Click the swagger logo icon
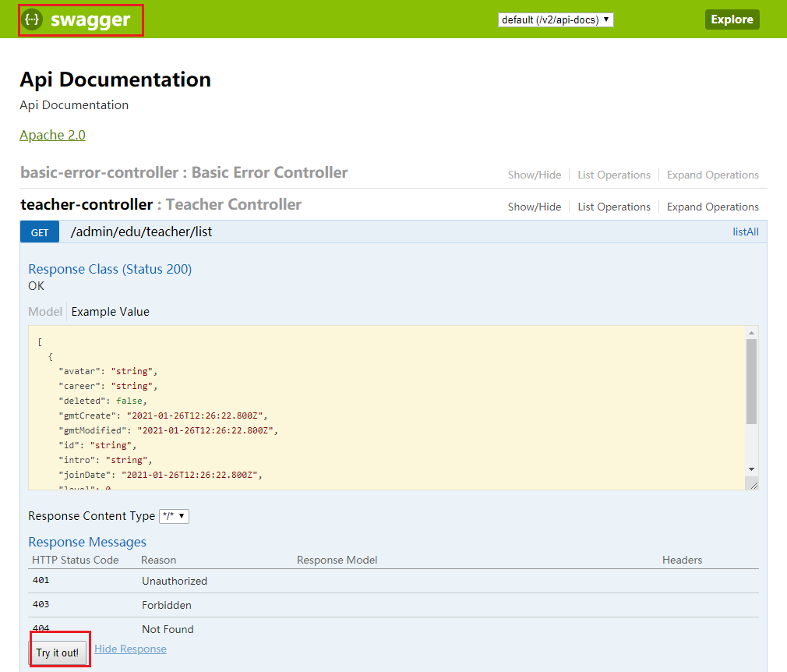The height and width of the screenshot is (672, 787). point(32,19)
